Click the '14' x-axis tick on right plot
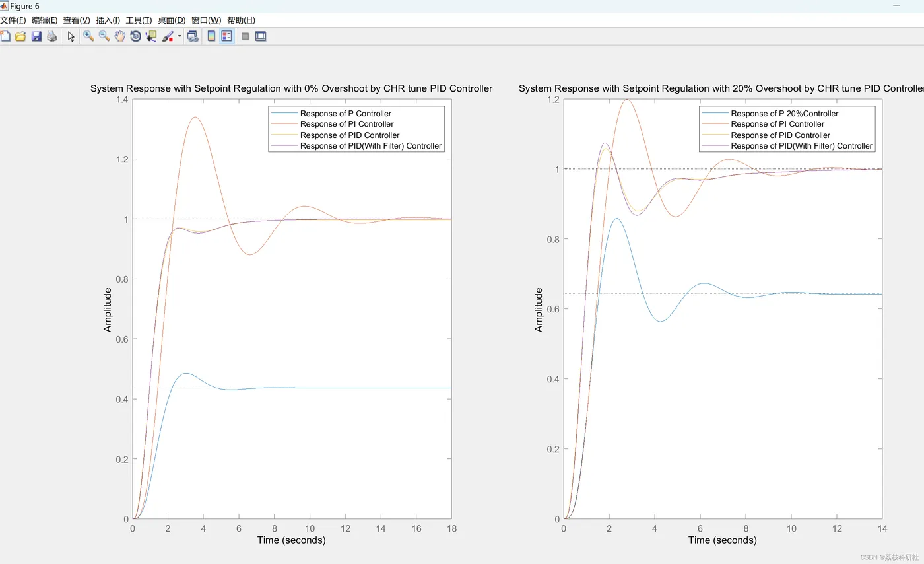 [882, 528]
